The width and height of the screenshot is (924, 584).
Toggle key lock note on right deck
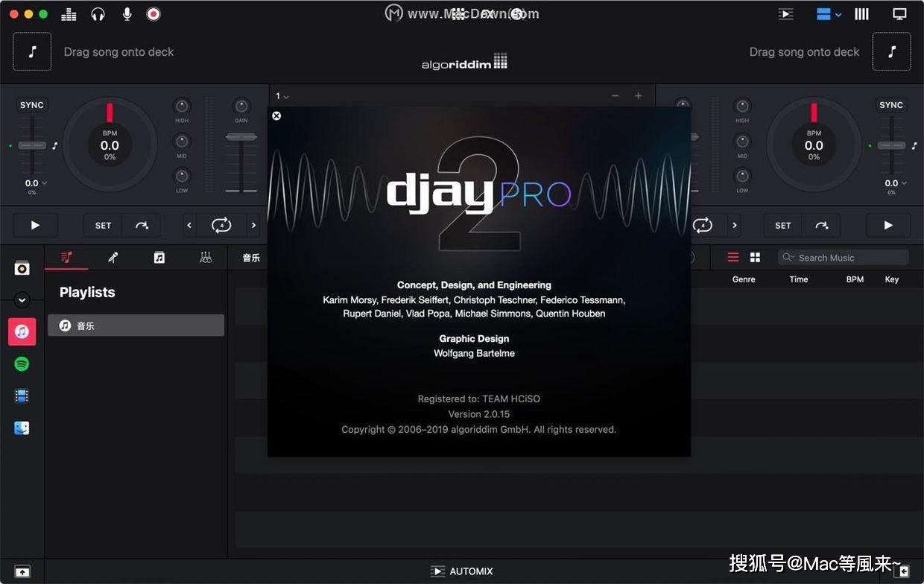(x=914, y=145)
